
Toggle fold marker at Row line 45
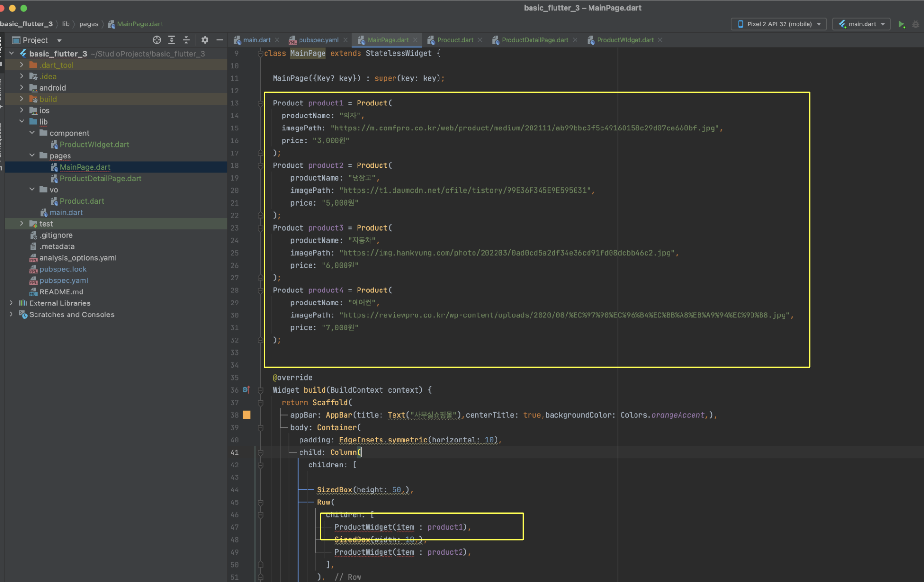260,502
